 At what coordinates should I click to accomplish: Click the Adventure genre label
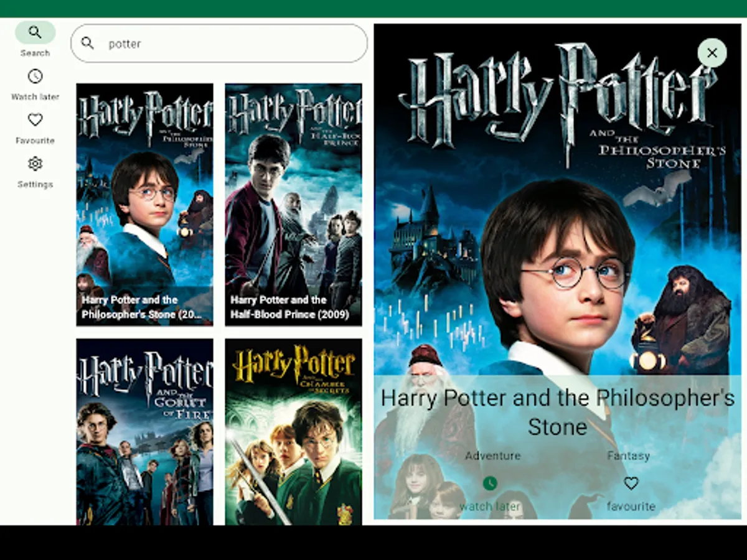(x=492, y=456)
